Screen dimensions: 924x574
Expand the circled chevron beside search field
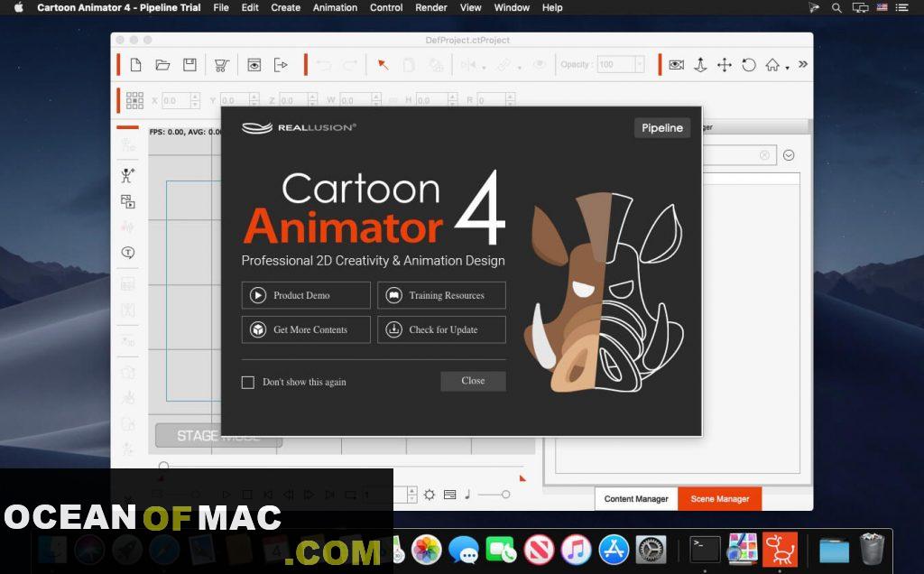tap(789, 155)
